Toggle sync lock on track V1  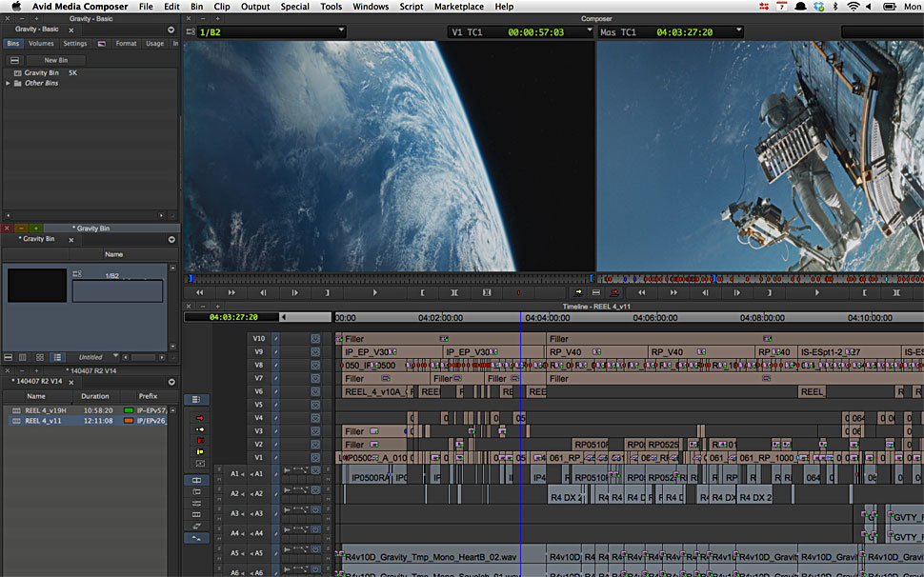coord(276,458)
